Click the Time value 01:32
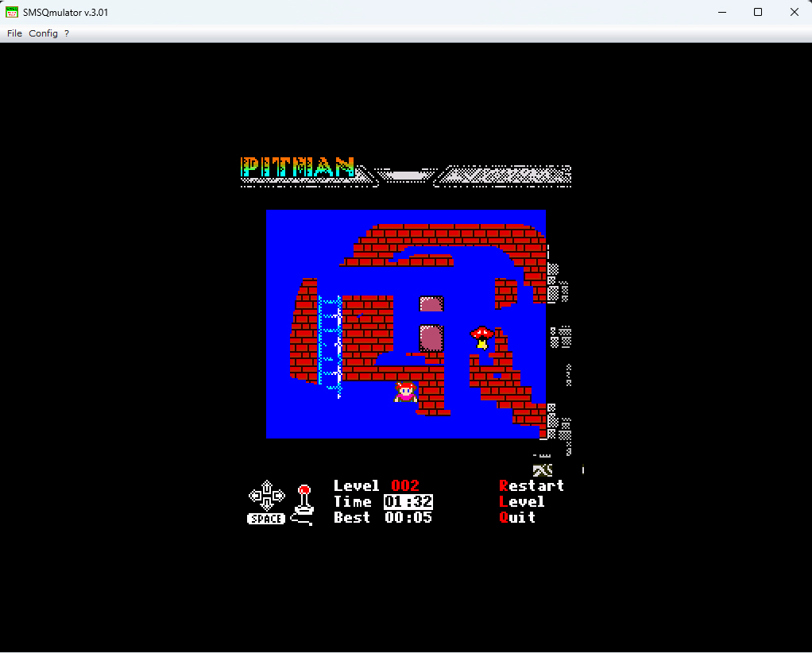The width and height of the screenshot is (812, 653). 408,502
